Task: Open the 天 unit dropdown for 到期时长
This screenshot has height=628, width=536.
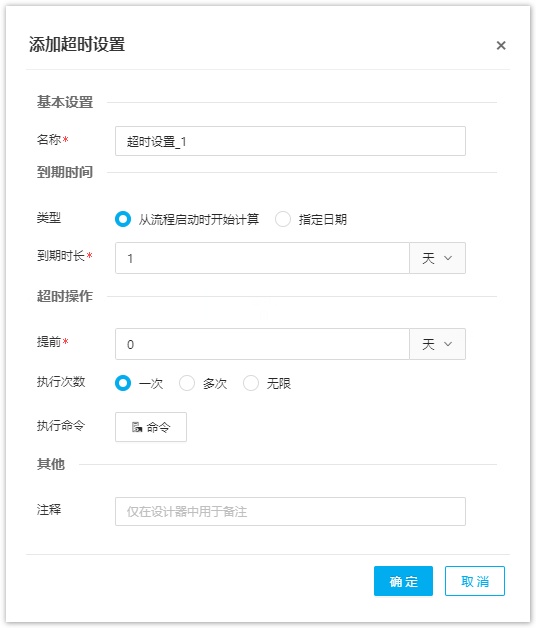Action: tap(437, 258)
